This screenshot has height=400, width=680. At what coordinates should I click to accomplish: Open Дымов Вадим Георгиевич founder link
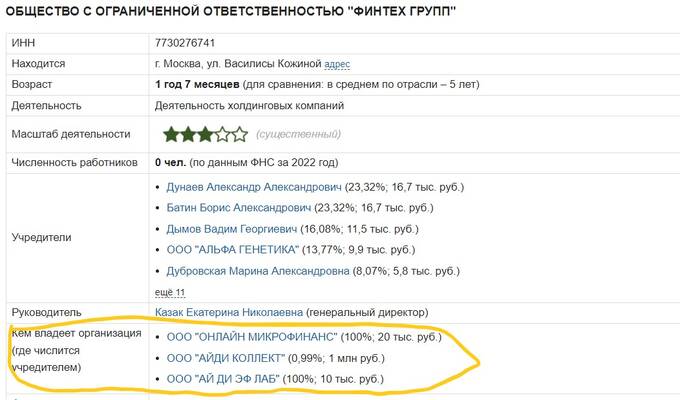pyautogui.click(x=232, y=229)
